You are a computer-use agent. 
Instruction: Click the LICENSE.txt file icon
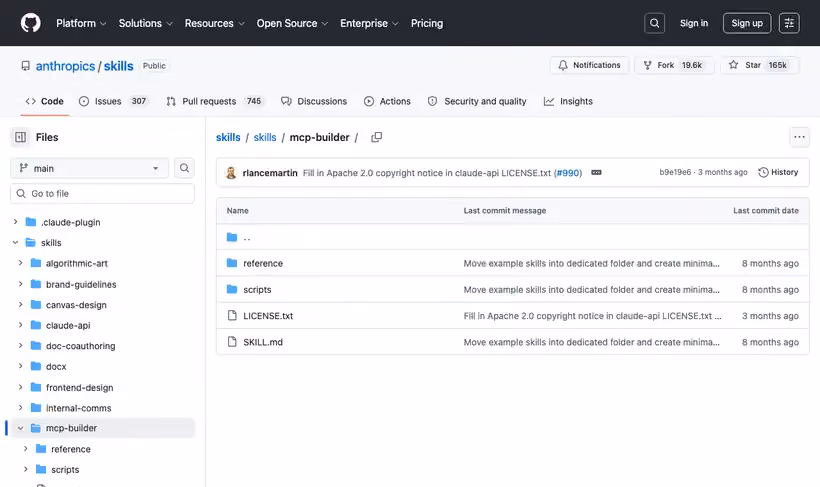[x=232, y=315]
